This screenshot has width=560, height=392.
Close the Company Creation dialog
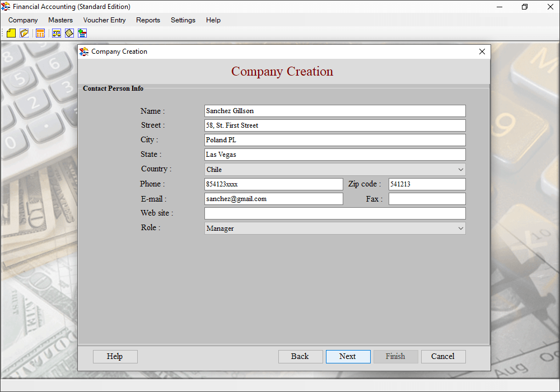pyautogui.click(x=482, y=52)
